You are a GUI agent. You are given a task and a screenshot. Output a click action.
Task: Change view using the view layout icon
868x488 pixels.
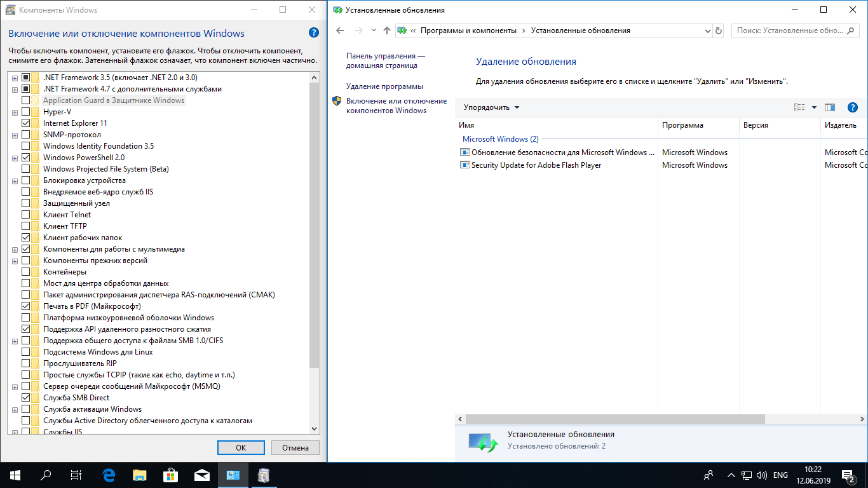tap(800, 107)
